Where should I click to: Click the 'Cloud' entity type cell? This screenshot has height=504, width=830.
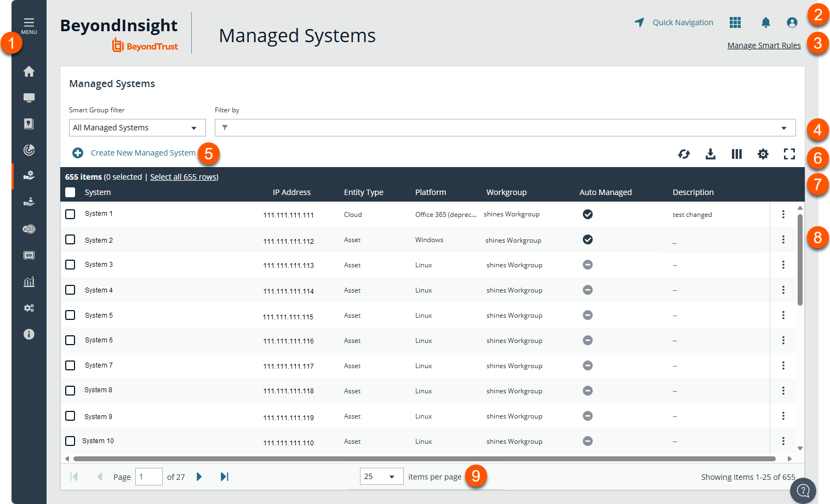click(x=353, y=215)
